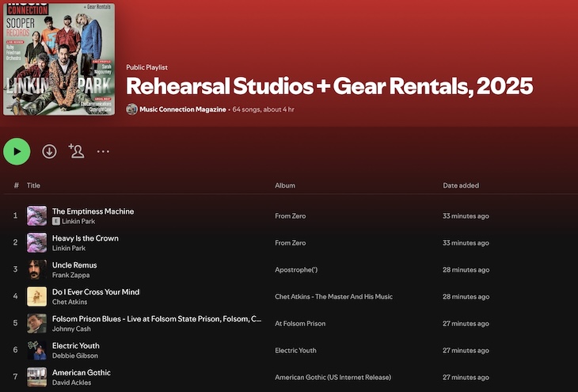Open the Apostrophe(') album
Image resolution: width=578 pixels, height=392 pixels.
296,270
